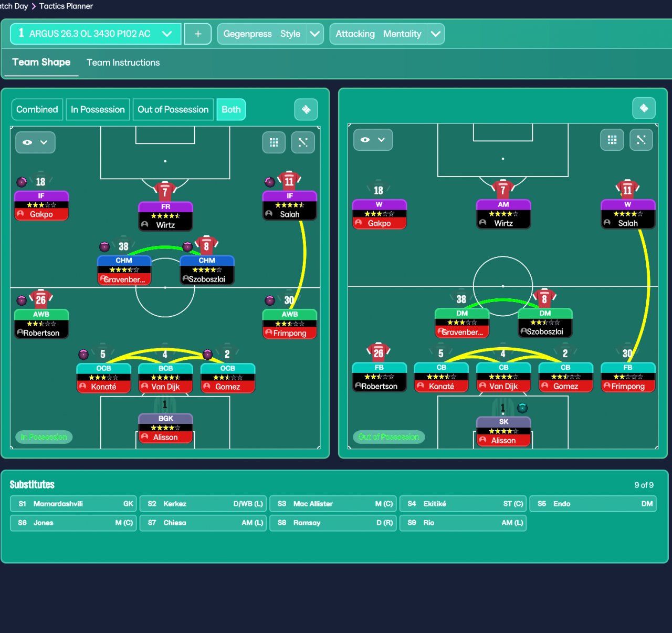Image resolution: width=672 pixels, height=633 pixels.
Task: Select Frimpong's AWB role card
Action: click(290, 324)
